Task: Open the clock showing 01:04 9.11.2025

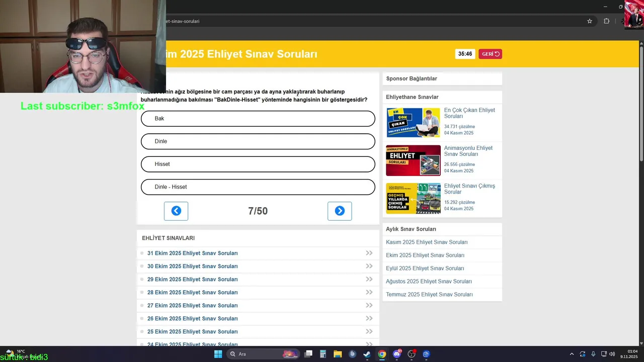Action: [629, 354]
